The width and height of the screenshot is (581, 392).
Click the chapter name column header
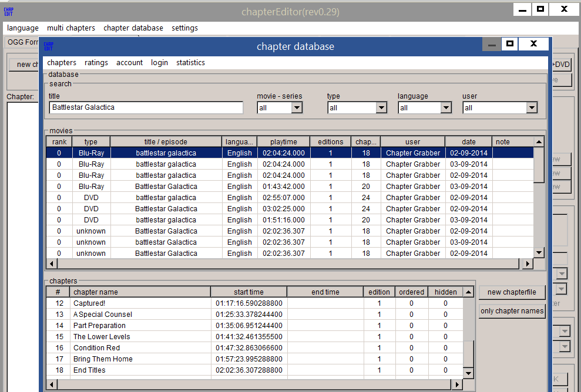point(140,292)
